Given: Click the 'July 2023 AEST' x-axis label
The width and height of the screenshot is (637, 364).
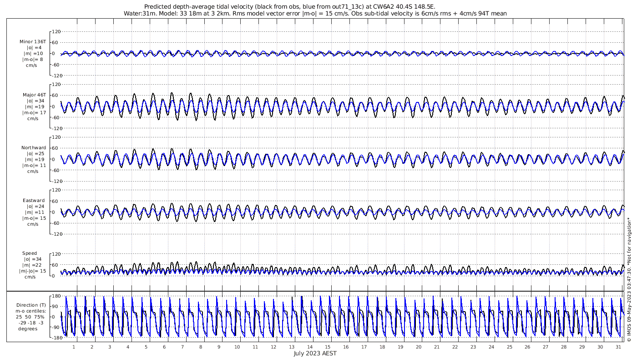Looking at the screenshot, I should [315, 353].
